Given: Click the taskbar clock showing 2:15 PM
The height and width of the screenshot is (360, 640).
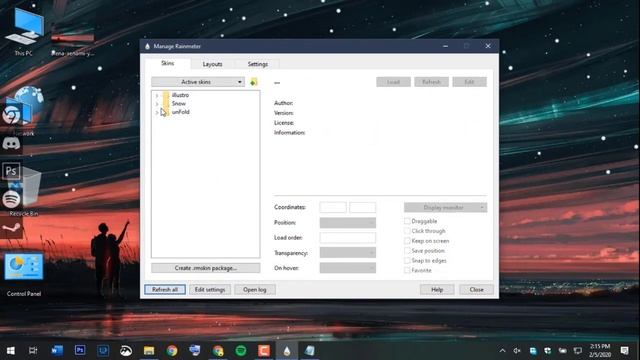Looking at the screenshot, I should pos(600,351).
